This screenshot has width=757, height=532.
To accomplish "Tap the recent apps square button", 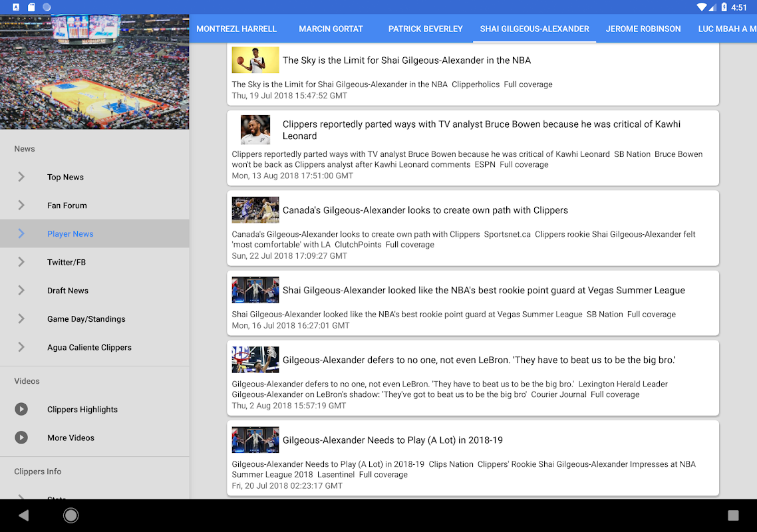I will click(733, 515).
